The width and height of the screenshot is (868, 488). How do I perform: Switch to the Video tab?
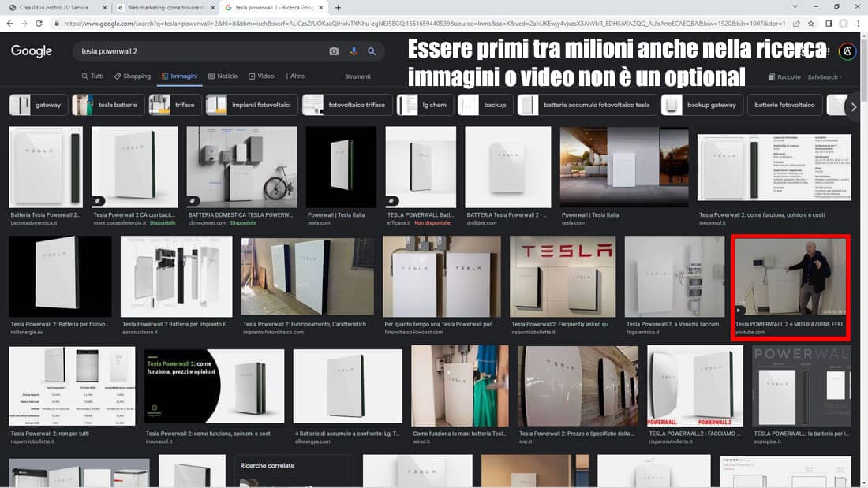(x=261, y=76)
